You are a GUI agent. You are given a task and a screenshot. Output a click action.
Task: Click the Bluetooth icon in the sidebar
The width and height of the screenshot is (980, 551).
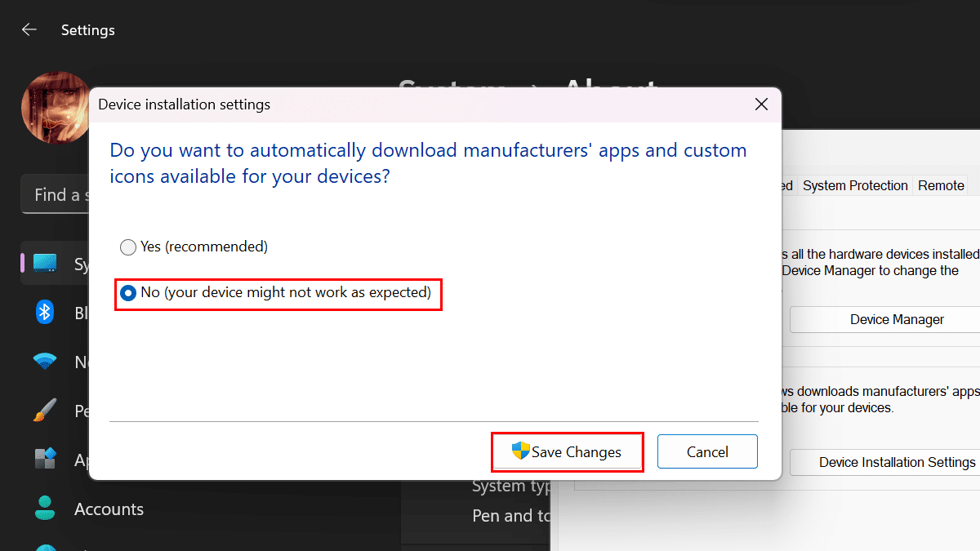coord(44,313)
